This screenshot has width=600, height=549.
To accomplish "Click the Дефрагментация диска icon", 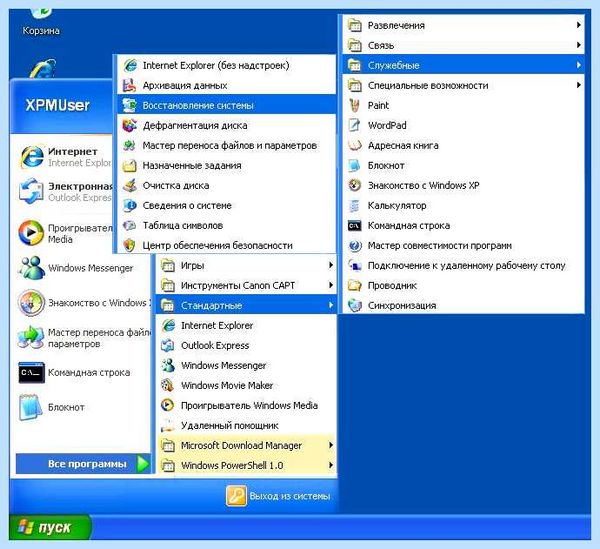I will (x=129, y=125).
